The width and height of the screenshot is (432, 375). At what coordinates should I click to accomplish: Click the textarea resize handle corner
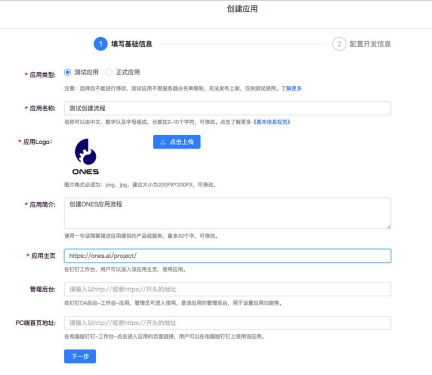388,226
